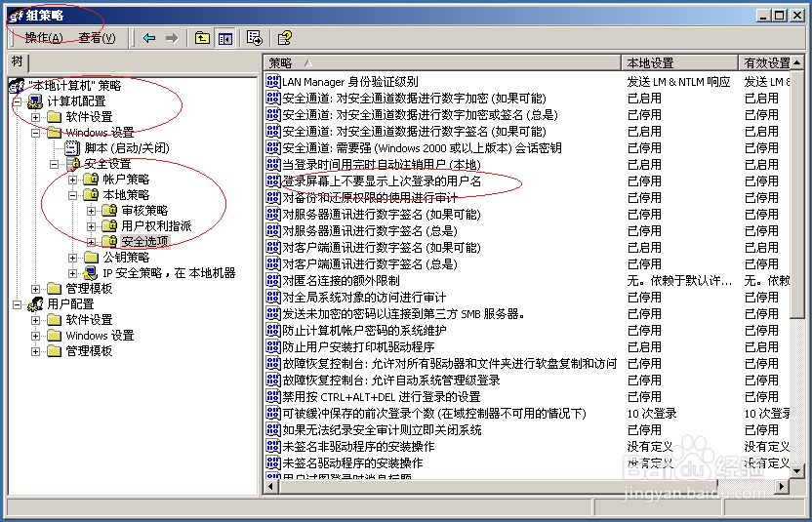The image size is (812, 522).
Task: Collapse the Windows 设置 under 计算机配置
Action: tap(36, 133)
